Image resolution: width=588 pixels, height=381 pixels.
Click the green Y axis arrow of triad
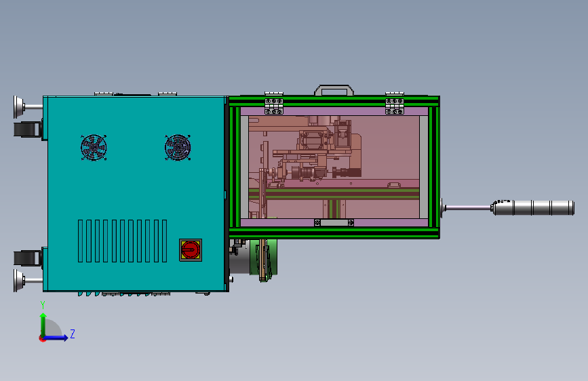pos(43,324)
